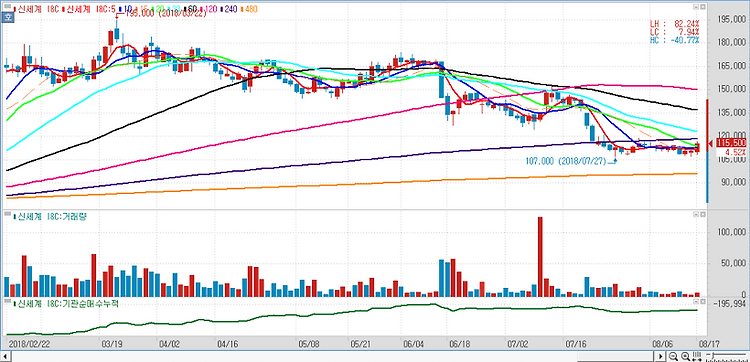Click the candle spacing adjust icon
The width and height of the screenshot is (750, 362).
[x=697, y=356]
